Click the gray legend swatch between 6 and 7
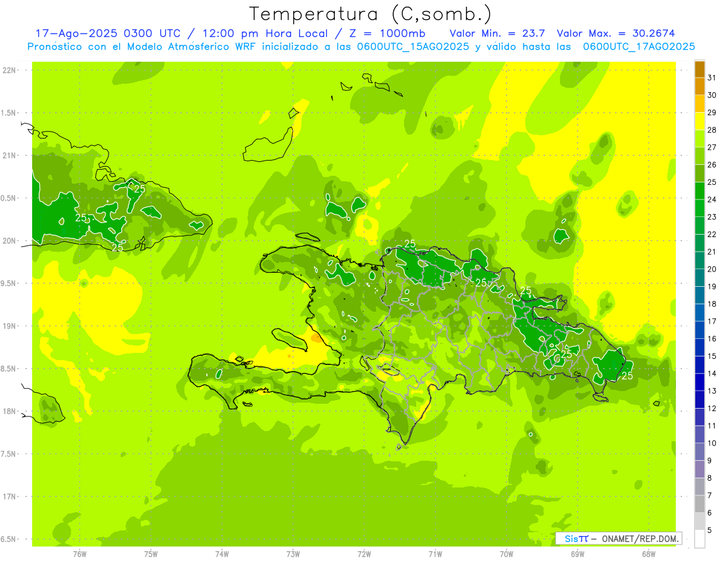 pyautogui.click(x=699, y=504)
